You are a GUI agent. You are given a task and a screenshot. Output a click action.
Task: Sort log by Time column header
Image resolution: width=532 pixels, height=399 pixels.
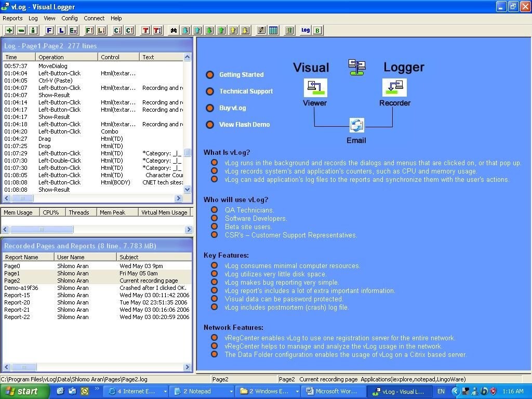[19, 57]
